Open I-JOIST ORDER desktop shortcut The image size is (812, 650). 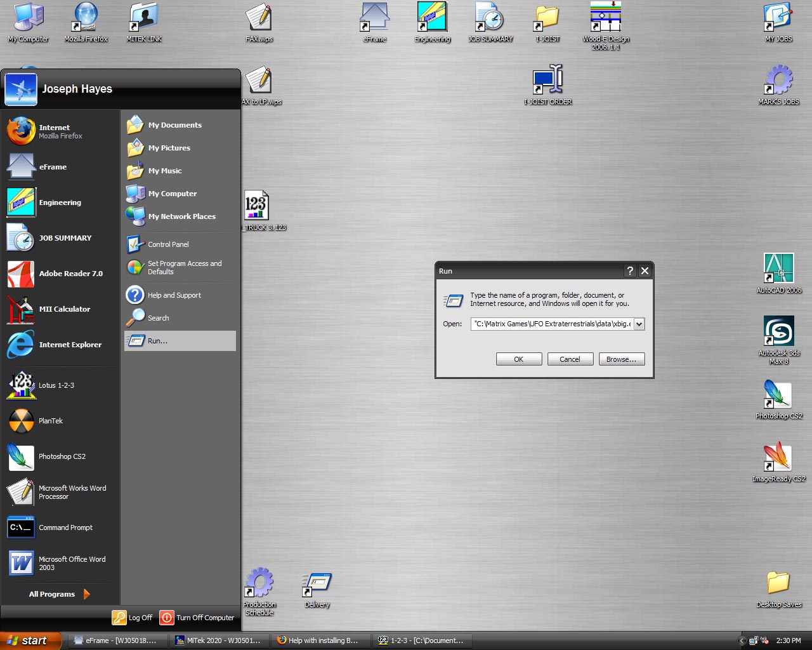[x=548, y=85]
